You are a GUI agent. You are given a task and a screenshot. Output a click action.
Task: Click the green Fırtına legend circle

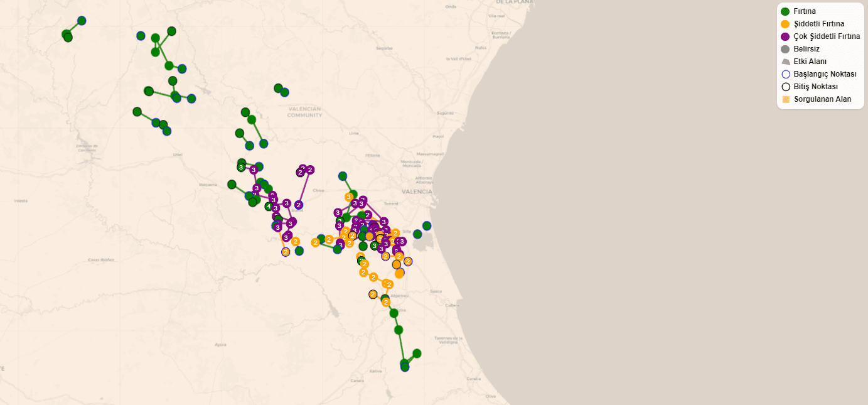[x=785, y=11]
